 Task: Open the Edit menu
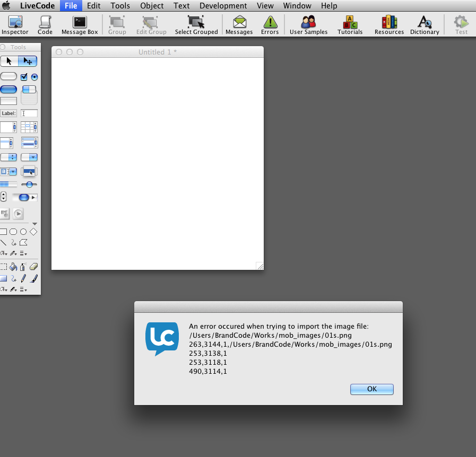[x=93, y=5]
